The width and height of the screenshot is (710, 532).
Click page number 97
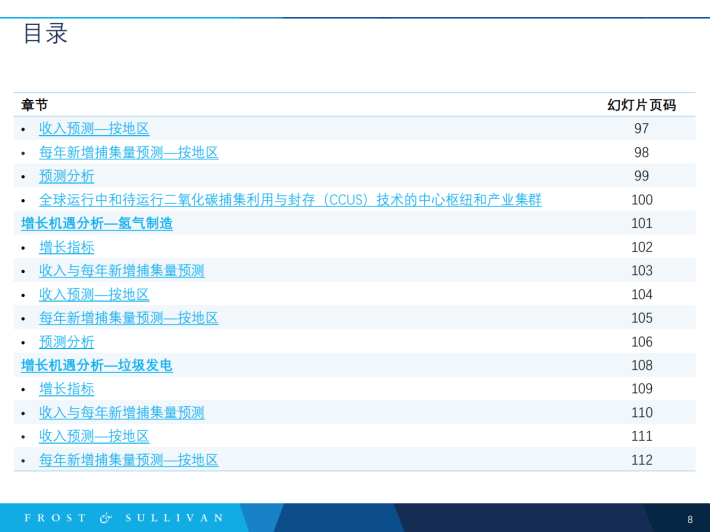(642, 129)
